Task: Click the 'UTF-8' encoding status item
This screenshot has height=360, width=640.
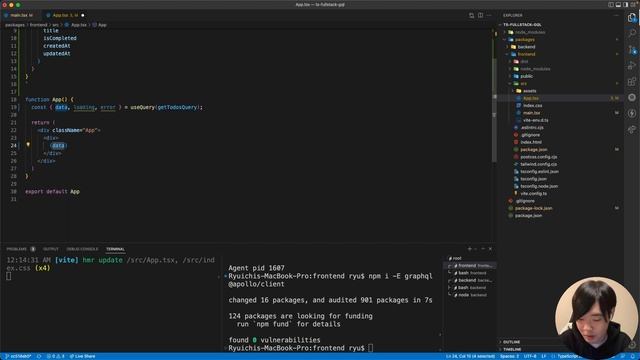Action: (529, 356)
